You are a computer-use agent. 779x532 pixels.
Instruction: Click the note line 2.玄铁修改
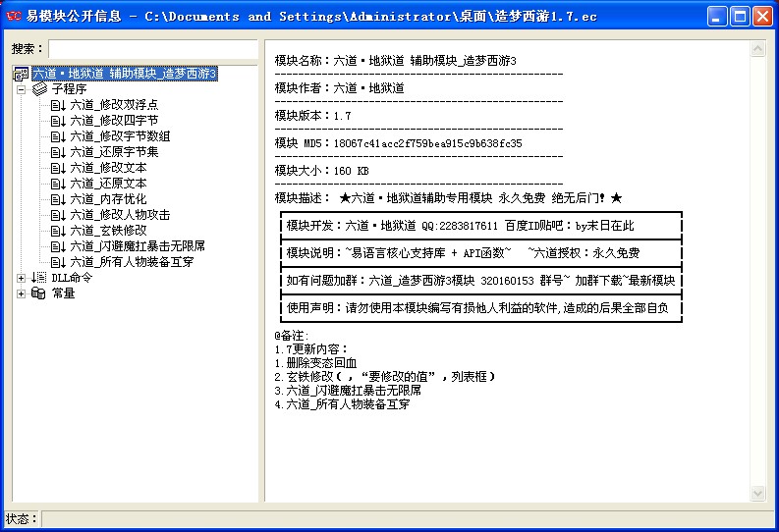tap(384, 377)
